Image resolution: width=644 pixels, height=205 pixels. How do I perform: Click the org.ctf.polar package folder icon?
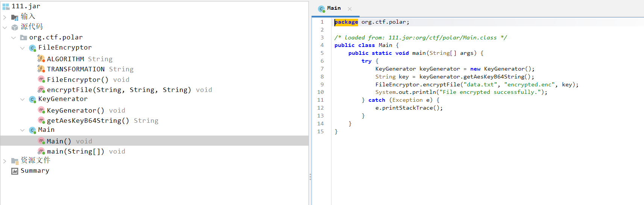click(23, 38)
